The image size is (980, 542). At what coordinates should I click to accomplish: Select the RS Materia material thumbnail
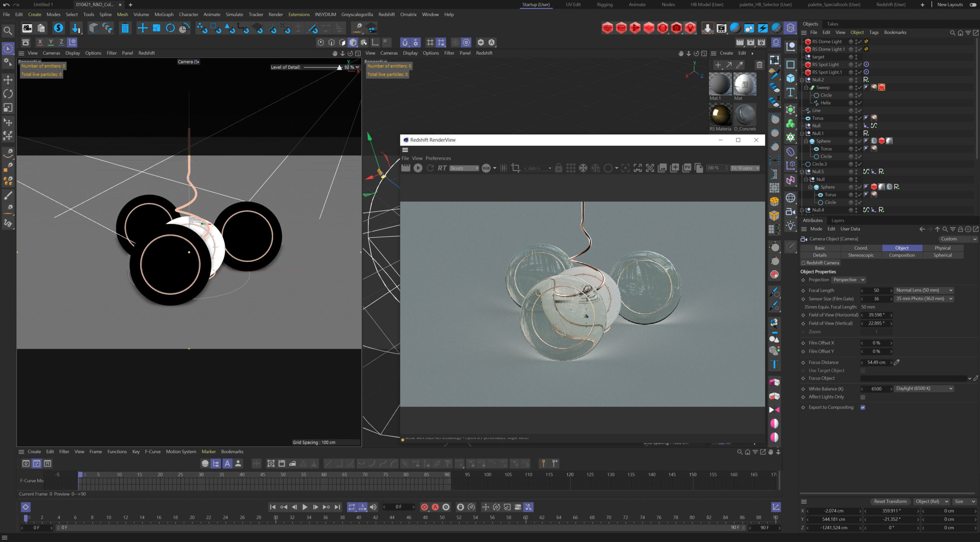click(x=720, y=115)
